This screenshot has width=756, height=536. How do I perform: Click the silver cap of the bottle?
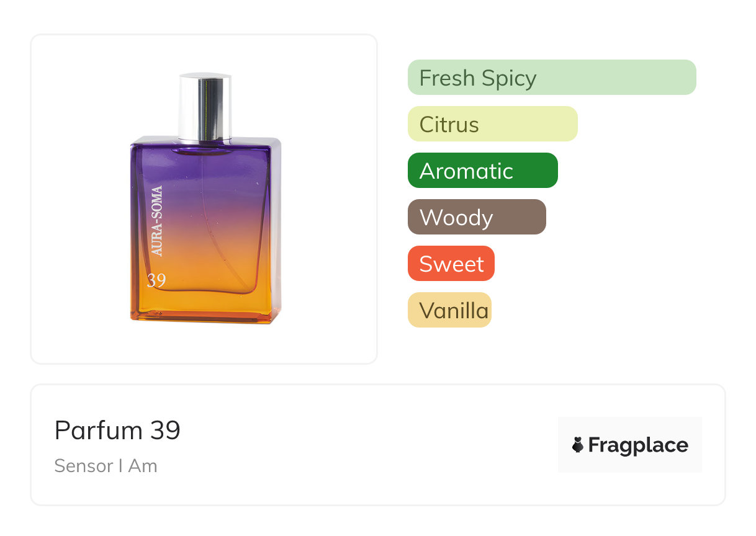click(205, 106)
